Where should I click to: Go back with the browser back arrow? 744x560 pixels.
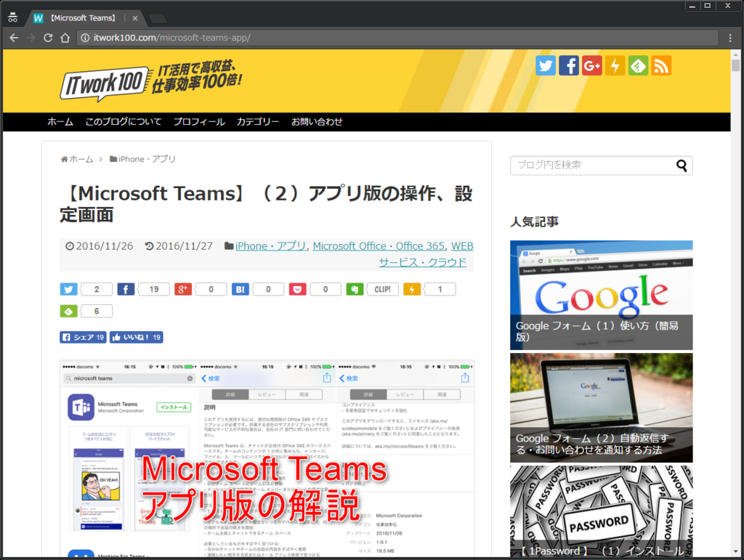pos(14,38)
